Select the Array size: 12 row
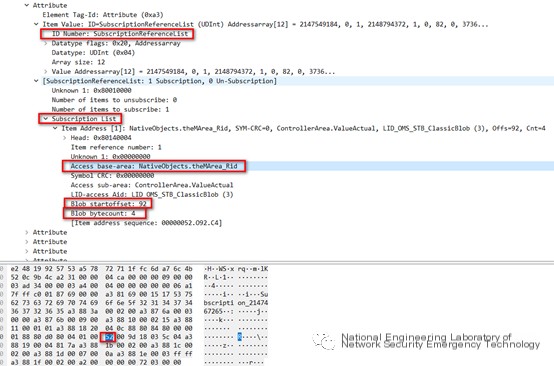554x366 pixels. pos(78,62)
